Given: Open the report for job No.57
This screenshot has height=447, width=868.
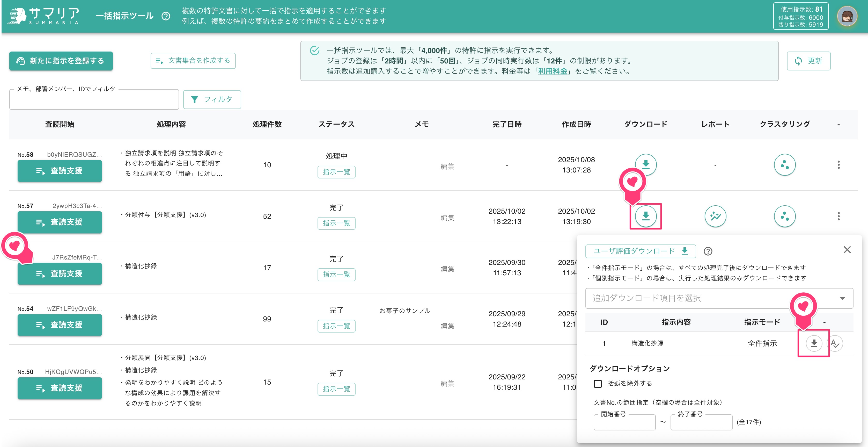Looking at the screenshot, I should click(715, 216).
